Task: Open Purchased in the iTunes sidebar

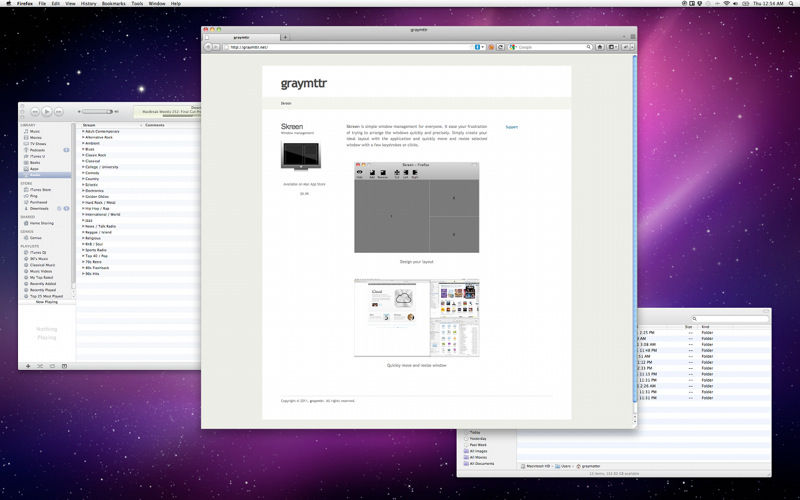Action: tap(38, 202)
